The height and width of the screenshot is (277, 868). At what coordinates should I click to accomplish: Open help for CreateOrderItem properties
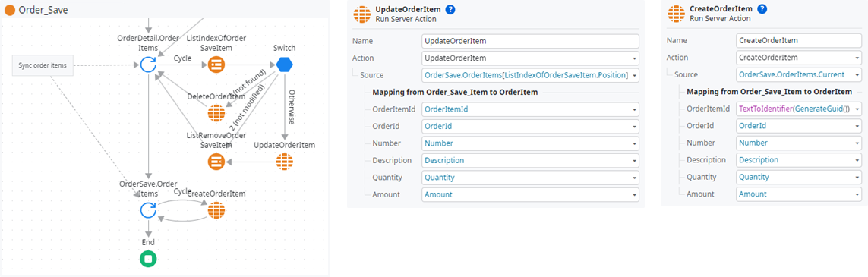762,9
